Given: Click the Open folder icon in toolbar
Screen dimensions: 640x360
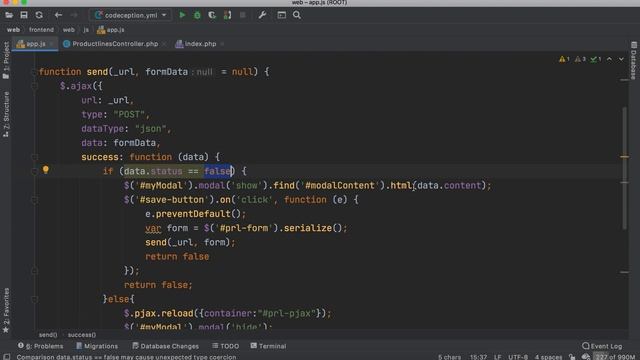Looking at the screenshot, I should pos(9,15).
